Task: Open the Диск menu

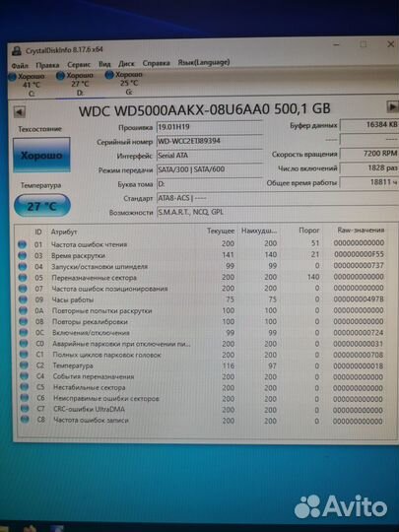Action: 126,63
